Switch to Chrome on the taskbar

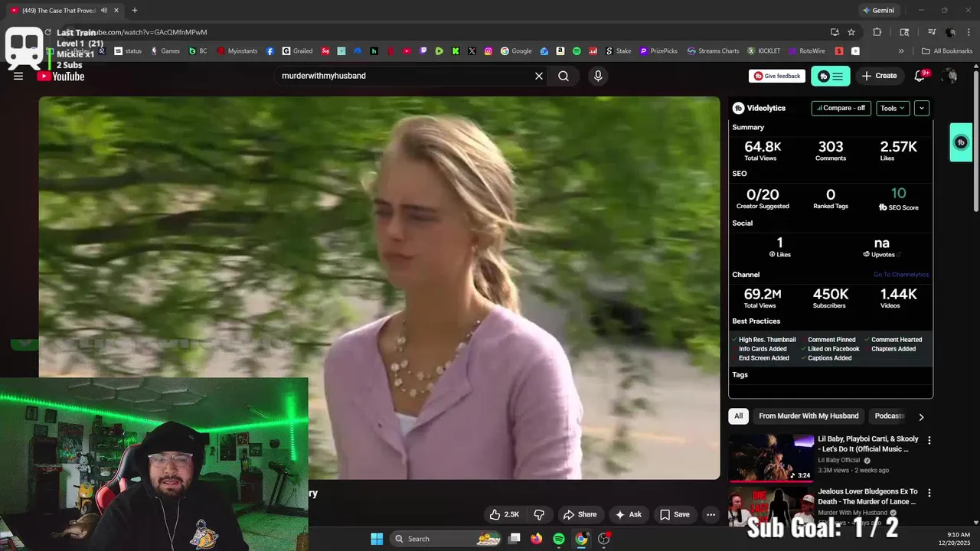click(x=581, y=539)
